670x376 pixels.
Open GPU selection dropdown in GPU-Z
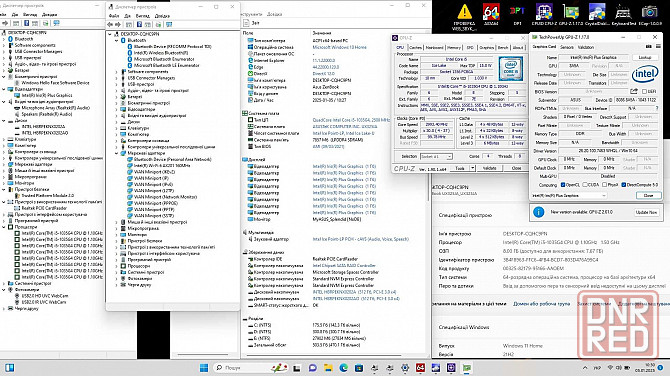(x=569, y=195)
